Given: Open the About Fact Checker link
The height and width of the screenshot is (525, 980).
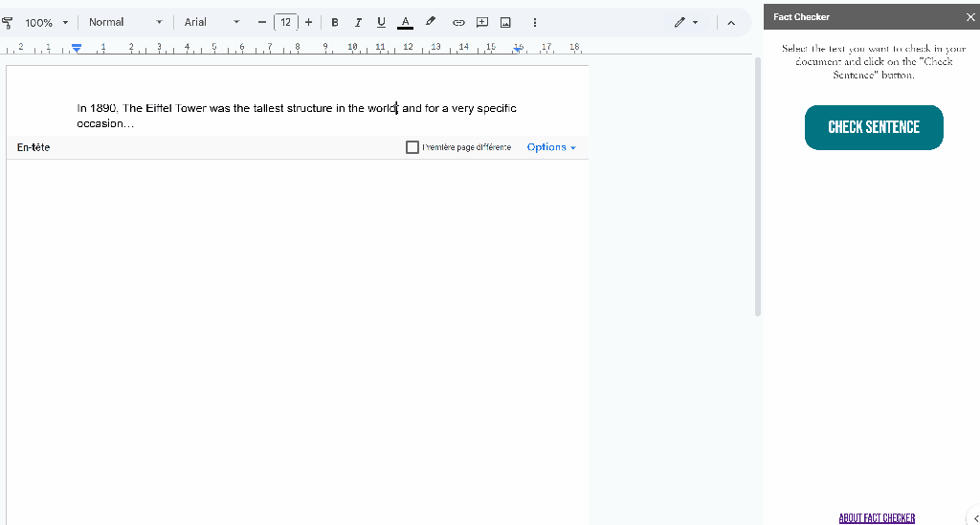Looking at the screenshot, I should point(877,518).
